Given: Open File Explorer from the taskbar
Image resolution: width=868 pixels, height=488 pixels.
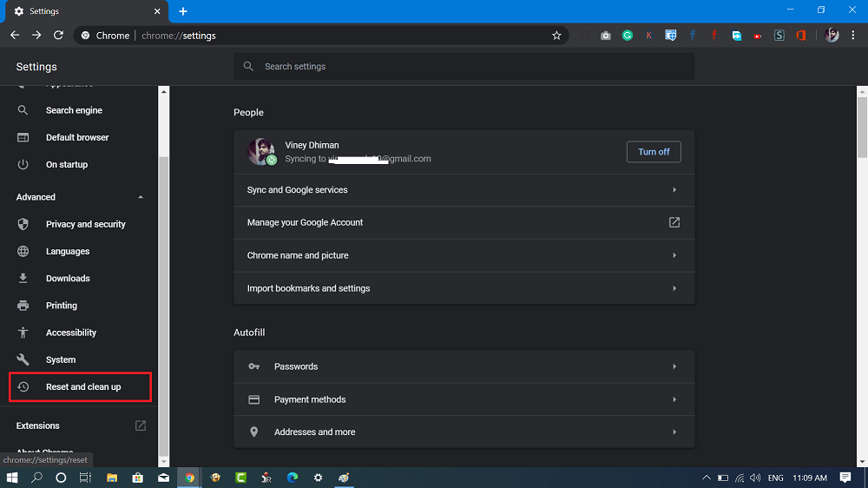Looking at the screenshot, I should tap(112, 478).
